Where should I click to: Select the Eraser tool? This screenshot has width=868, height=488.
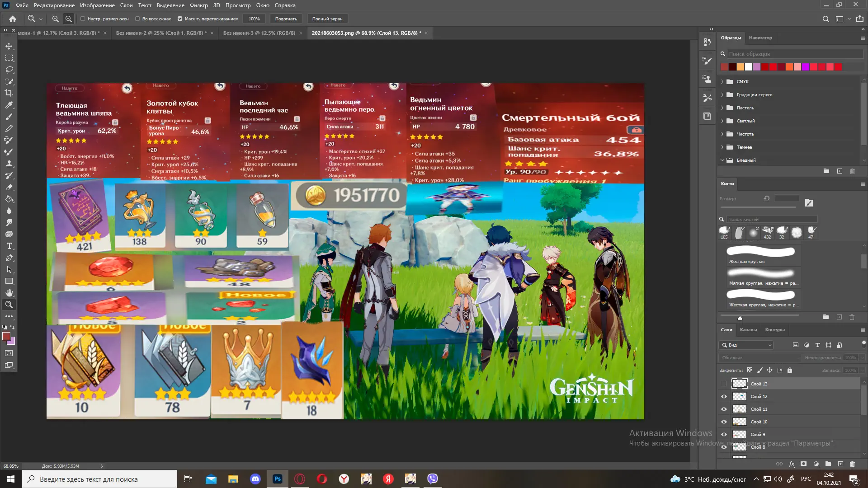[9, 187]
